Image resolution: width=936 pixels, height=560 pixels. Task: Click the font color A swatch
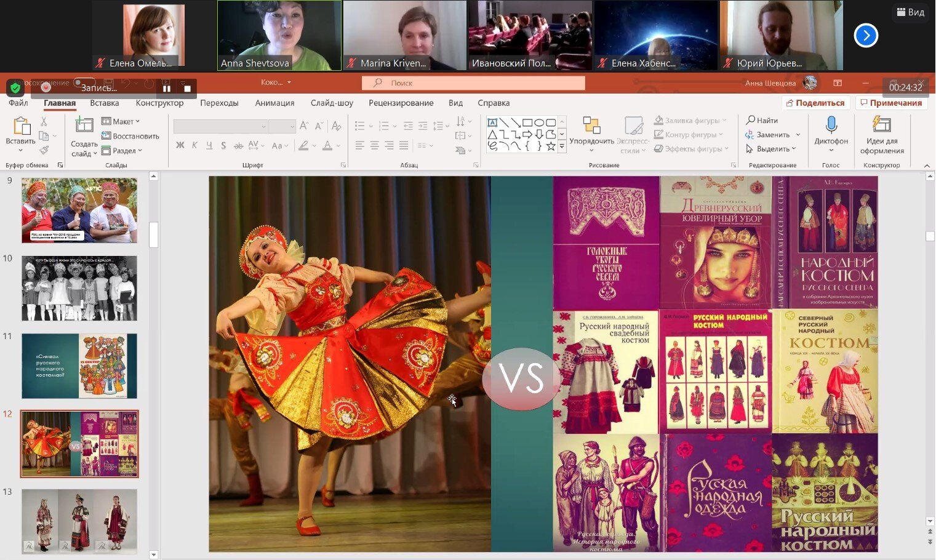327,145
